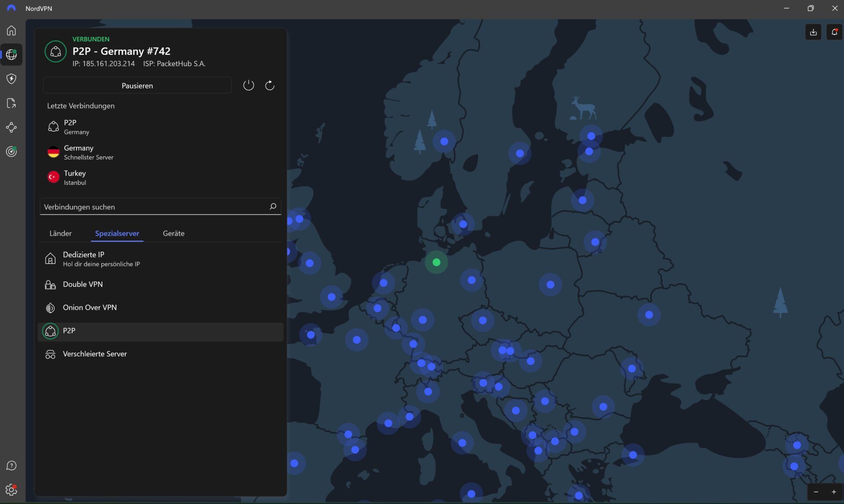The width and height of the screenshot is (844, 504).
Task: Click the Verschleierte Server glasses icon
Action: [51, 354]
